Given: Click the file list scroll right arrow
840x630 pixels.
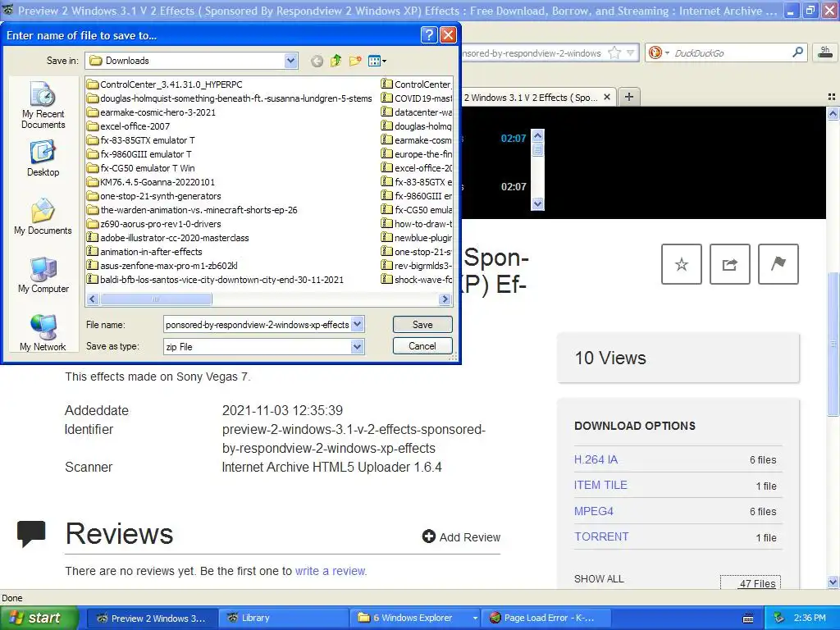Looking at the screenshot, I should tap(445, 299).
